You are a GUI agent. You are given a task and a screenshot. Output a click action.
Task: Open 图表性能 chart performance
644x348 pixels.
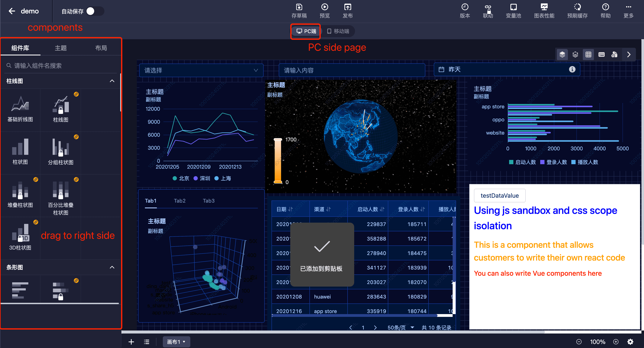[x=544, y=11]
